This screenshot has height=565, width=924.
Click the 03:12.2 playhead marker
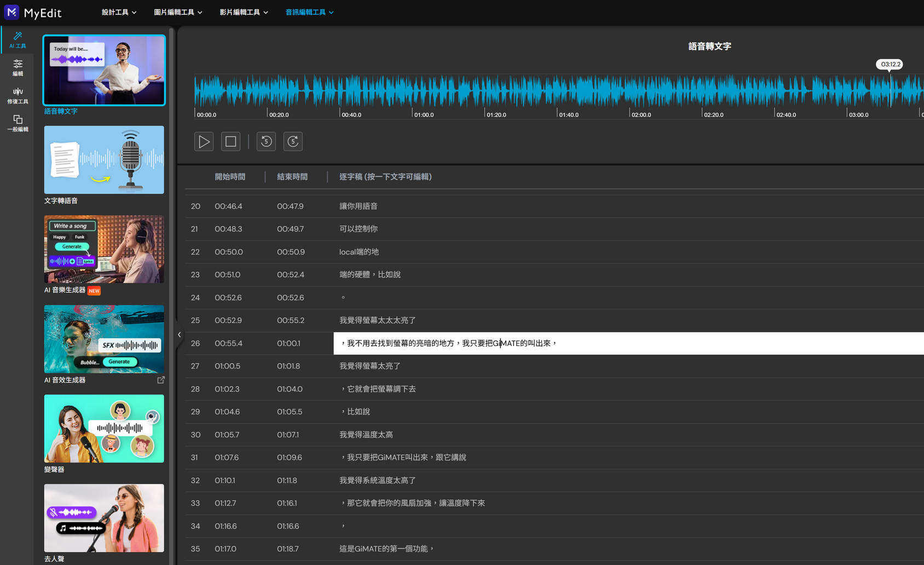(890, 65)
